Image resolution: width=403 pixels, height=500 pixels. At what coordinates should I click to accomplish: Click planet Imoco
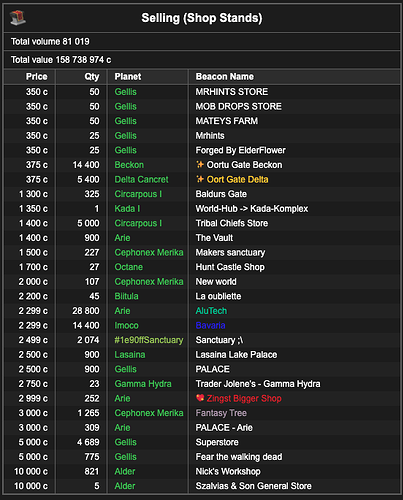tap(127, 325)
